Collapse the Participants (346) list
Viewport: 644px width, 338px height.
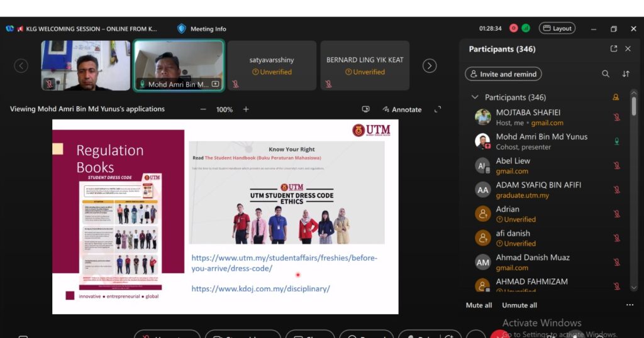pos(475,97)
